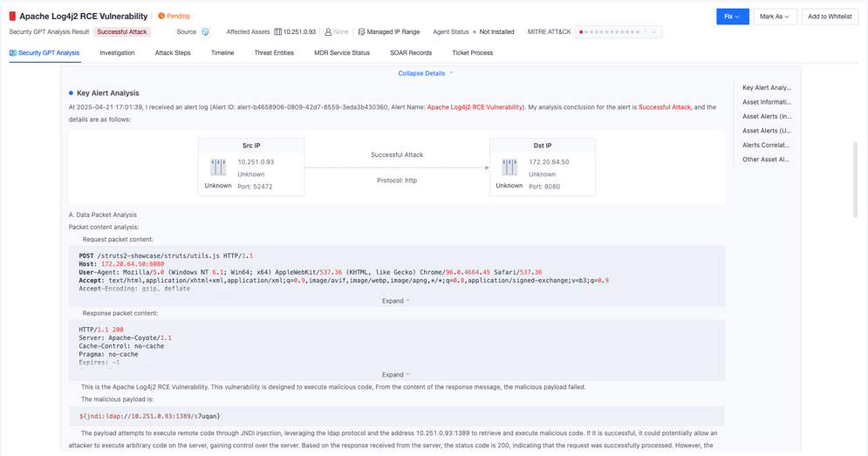The image size is (868, 456).
Task: Open the MDR Service Status tab
Action: (342, 53)
